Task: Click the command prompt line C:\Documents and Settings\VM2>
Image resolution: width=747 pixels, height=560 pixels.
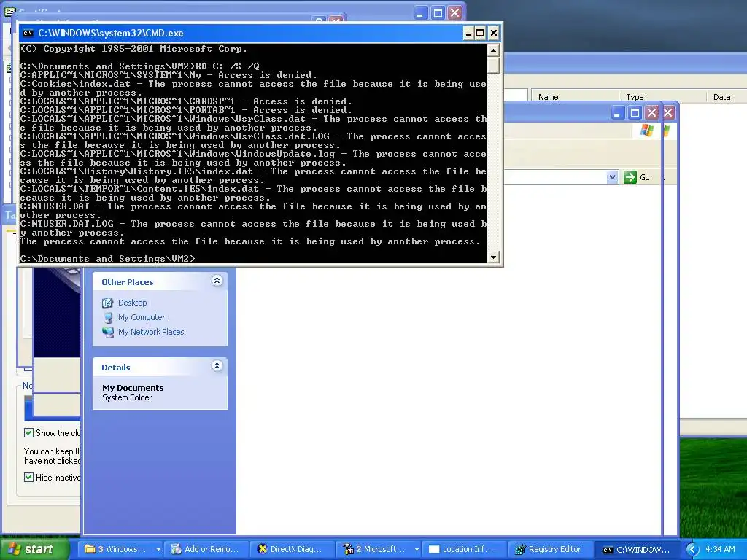Action: [108, 259]
